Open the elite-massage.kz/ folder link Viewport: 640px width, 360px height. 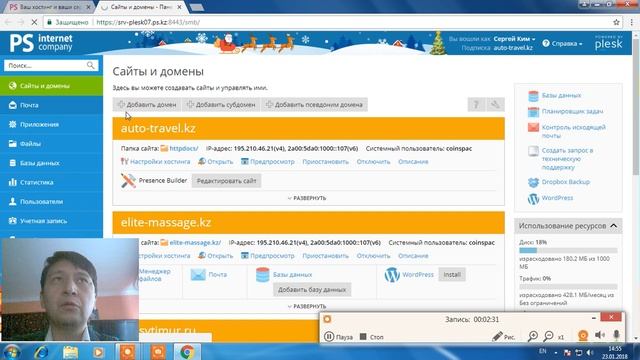(195, 242)
